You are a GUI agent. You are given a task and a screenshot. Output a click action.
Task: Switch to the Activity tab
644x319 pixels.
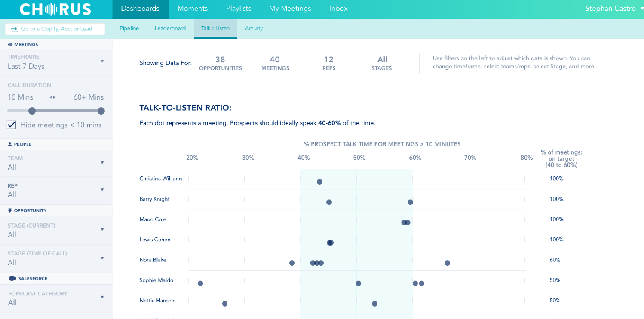254,28
